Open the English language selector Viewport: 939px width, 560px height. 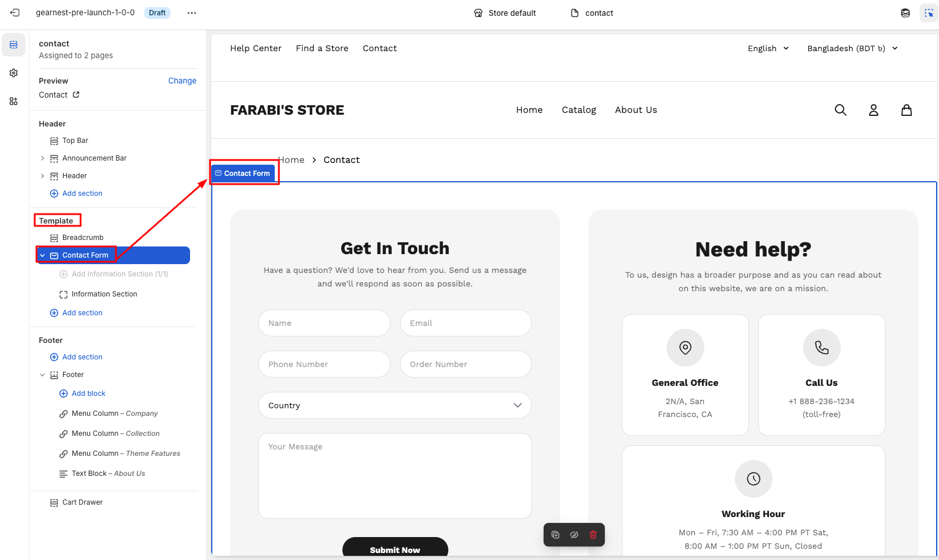[768, 48]
